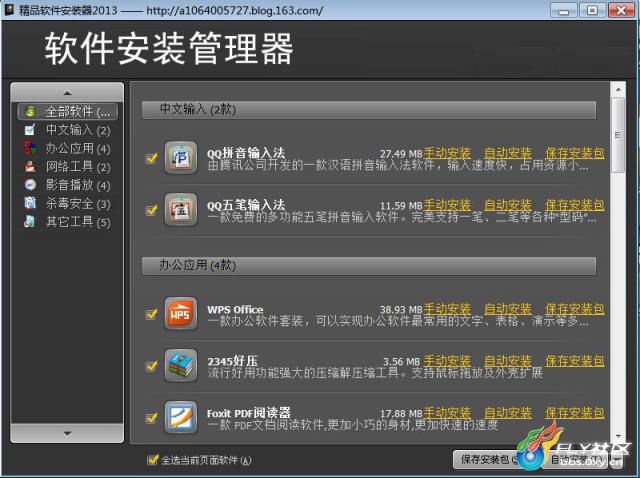Open 影音播放 (4) category
Image resolution: width=640 pixels, height=478 pixels.
click(x=68, y=185)
